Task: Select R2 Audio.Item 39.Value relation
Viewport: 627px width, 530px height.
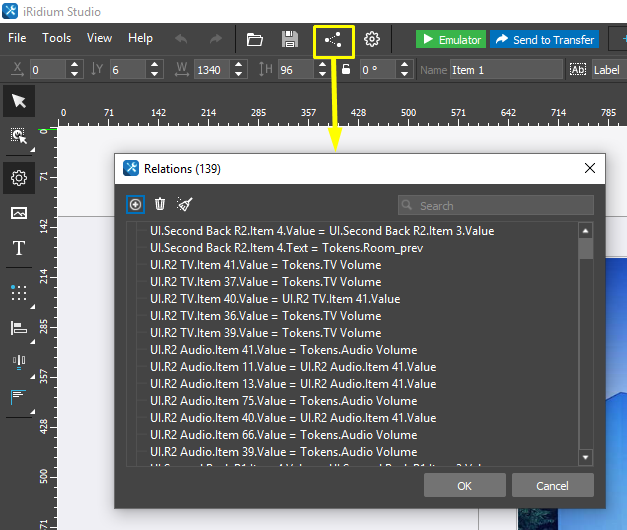Action: pos(284,452)
